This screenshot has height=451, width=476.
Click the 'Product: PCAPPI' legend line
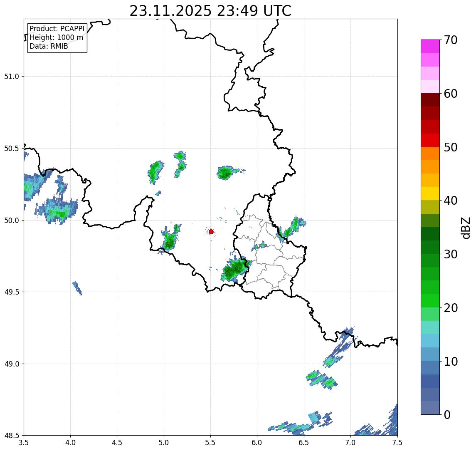[57, 29]
